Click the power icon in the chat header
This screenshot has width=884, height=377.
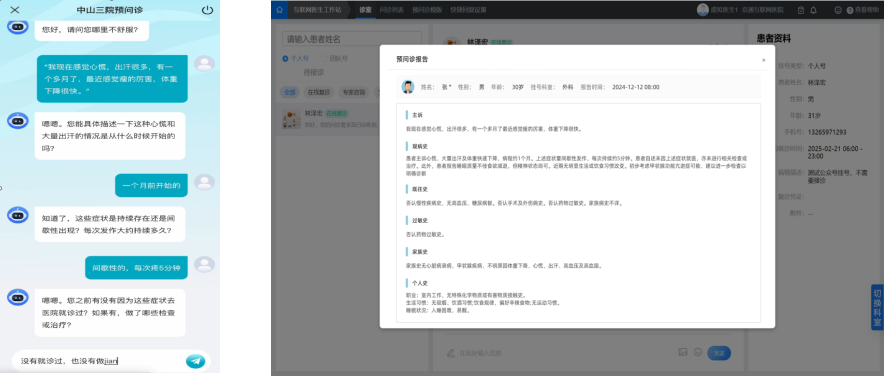[x=207, y=10]
